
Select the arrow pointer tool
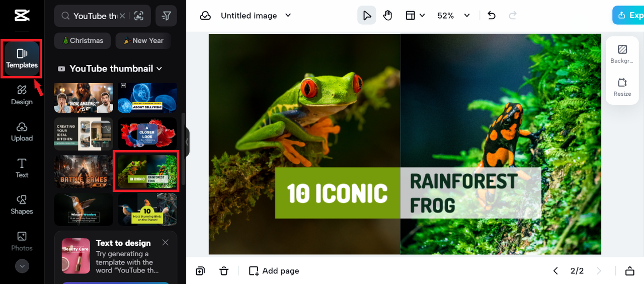coord(367,16)
